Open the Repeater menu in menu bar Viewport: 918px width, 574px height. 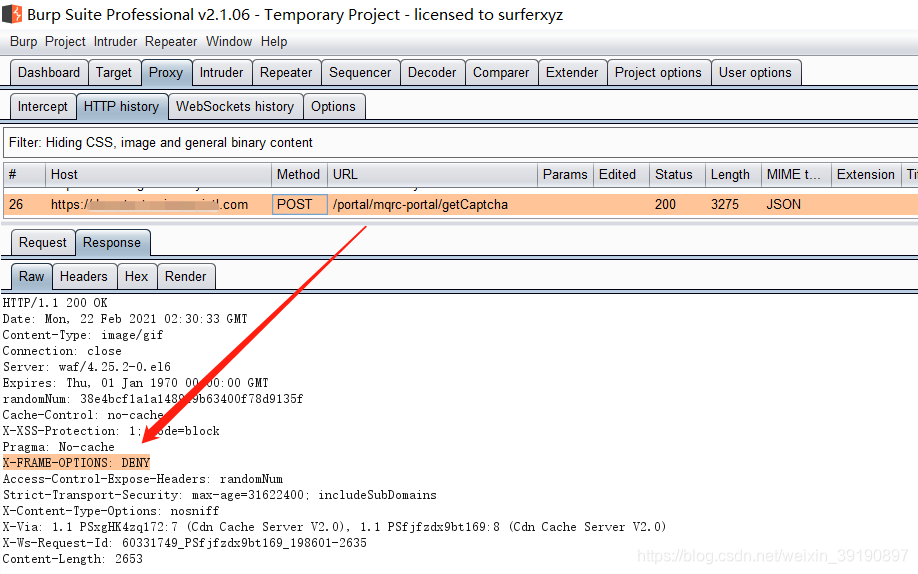tap(171, 42)
